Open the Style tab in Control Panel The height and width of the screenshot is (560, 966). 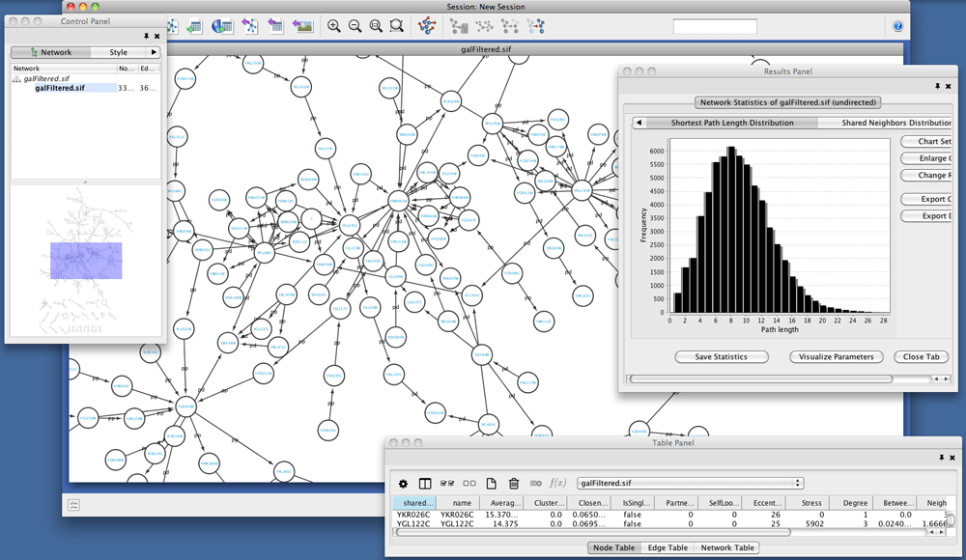(118, 52)
